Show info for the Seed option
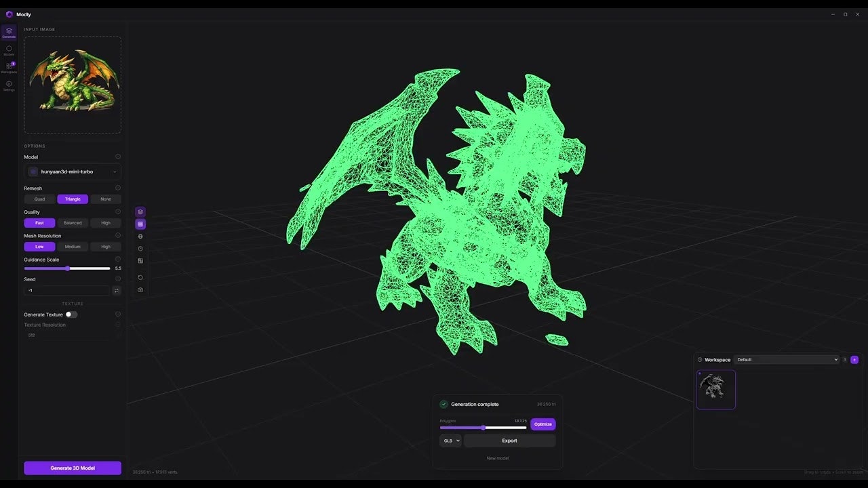The image size is (868, 488). tap(118, 279)
